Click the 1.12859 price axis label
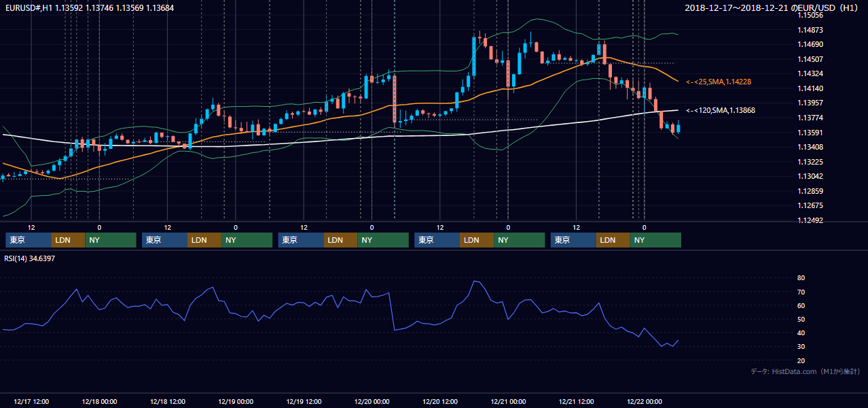 810,191
